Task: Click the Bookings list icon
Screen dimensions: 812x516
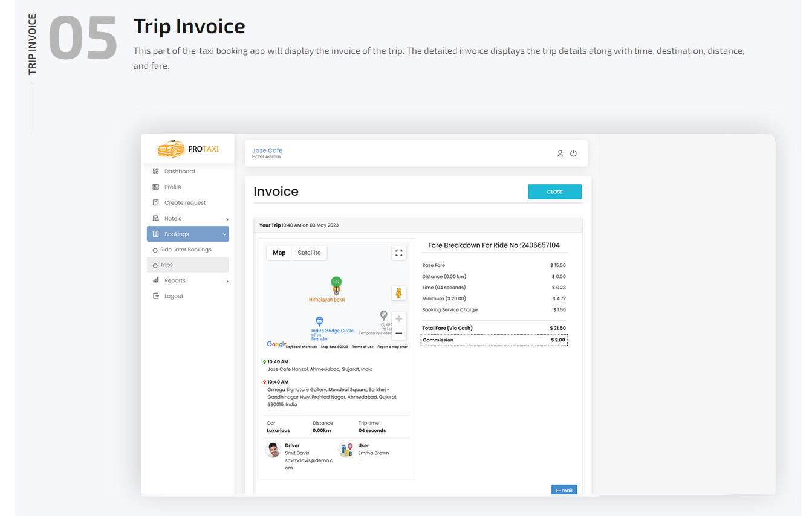Action: tap(155, 234)
